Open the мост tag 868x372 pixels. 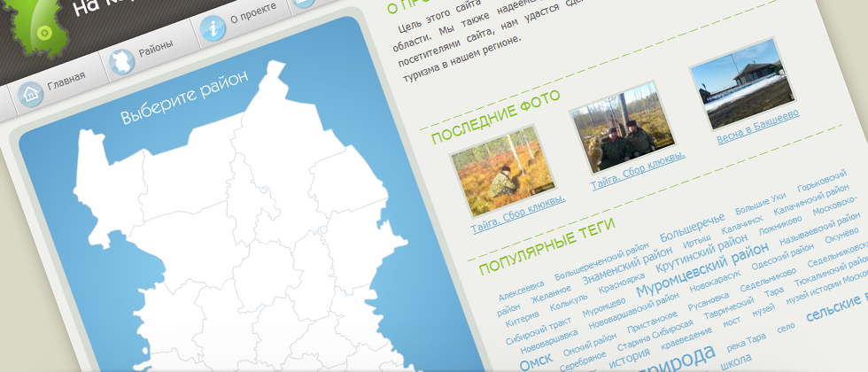[x=732, y=322]
